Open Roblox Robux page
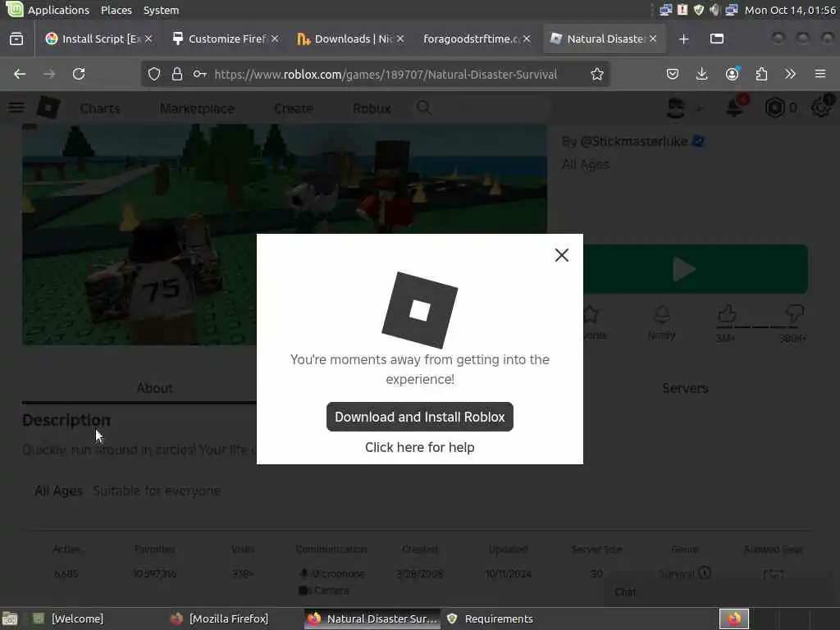 click(x=372, y=109)
